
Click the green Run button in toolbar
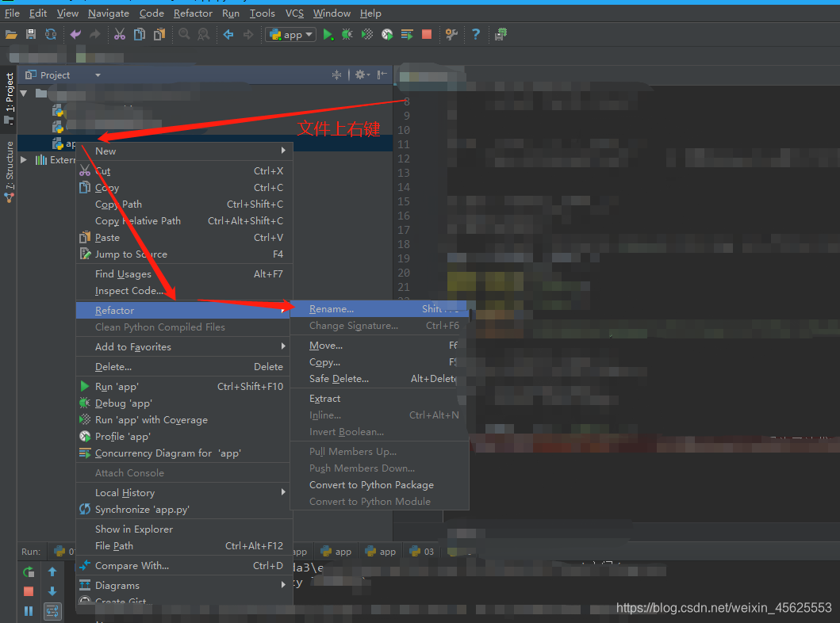tap(328, 35)
